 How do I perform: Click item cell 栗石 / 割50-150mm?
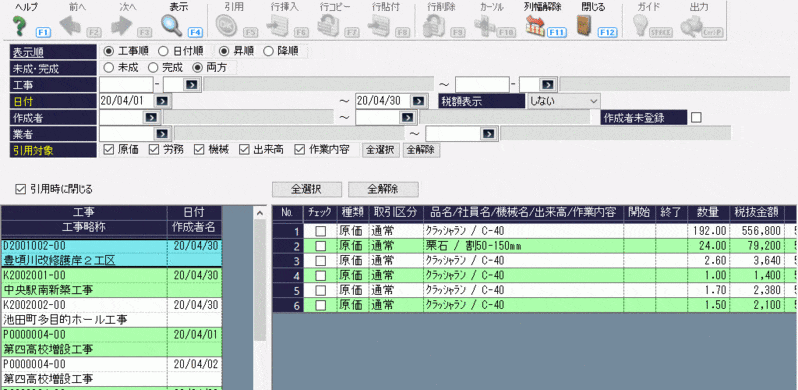click(x=523, y=246)
